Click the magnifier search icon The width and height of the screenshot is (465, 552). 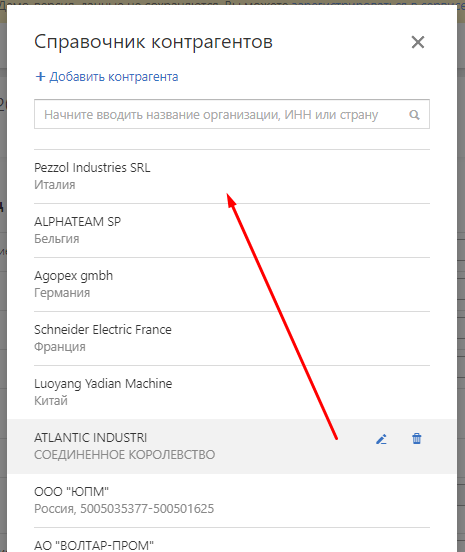click(x=414, y=115)
